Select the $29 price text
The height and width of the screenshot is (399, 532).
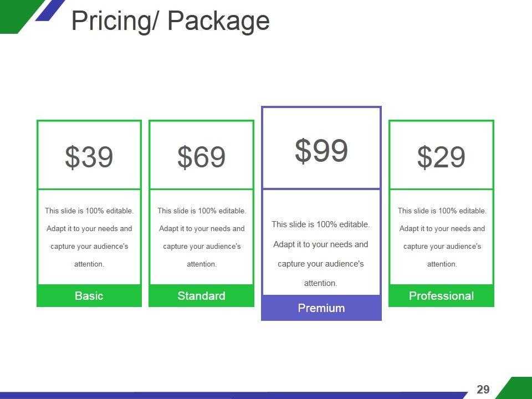tap(441, 157)
